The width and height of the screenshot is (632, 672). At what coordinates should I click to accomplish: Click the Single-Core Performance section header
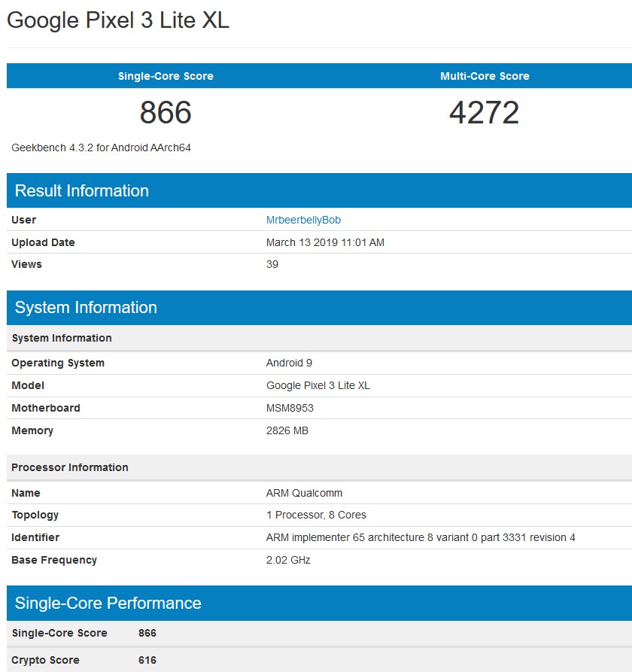tap(108, 603)
